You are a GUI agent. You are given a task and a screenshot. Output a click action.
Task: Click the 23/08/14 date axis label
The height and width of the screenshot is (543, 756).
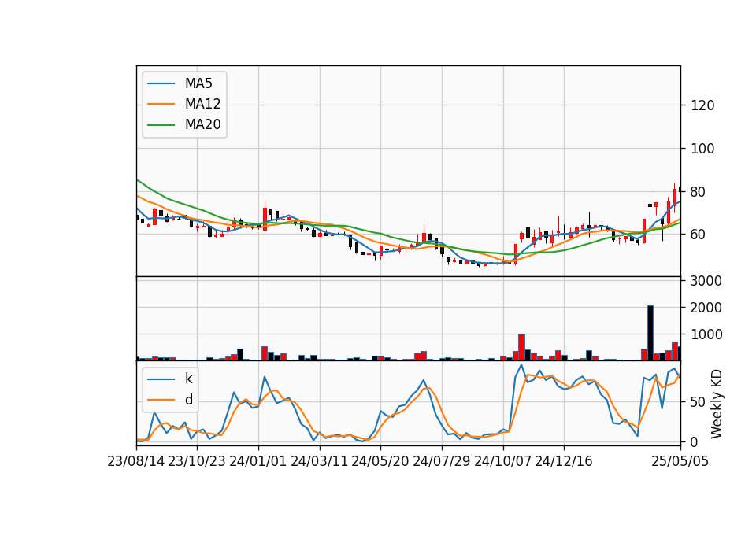coord(136,461)
